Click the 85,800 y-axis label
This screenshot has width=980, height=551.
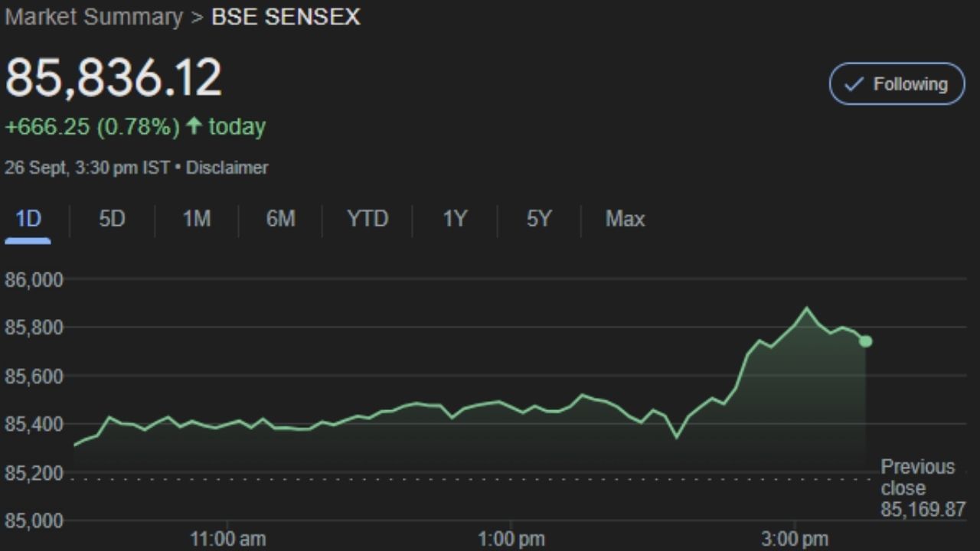34,328
